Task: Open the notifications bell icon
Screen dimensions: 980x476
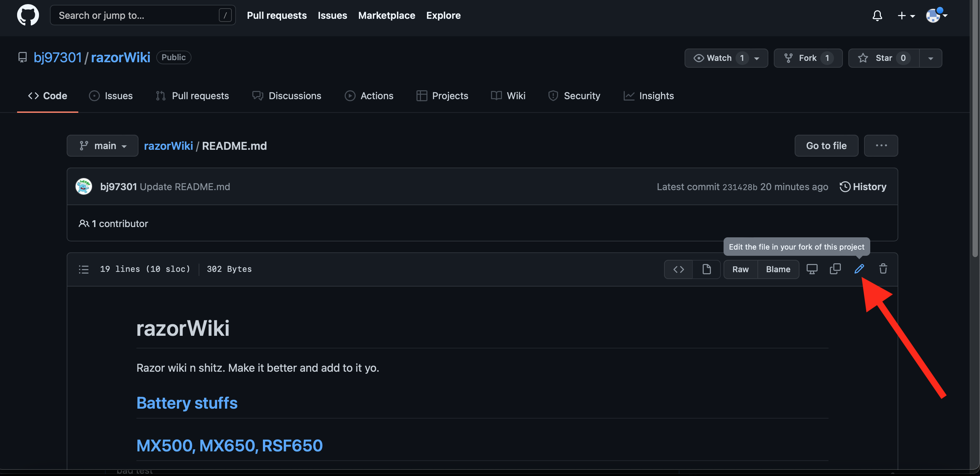Action: [x=877, y=16]
